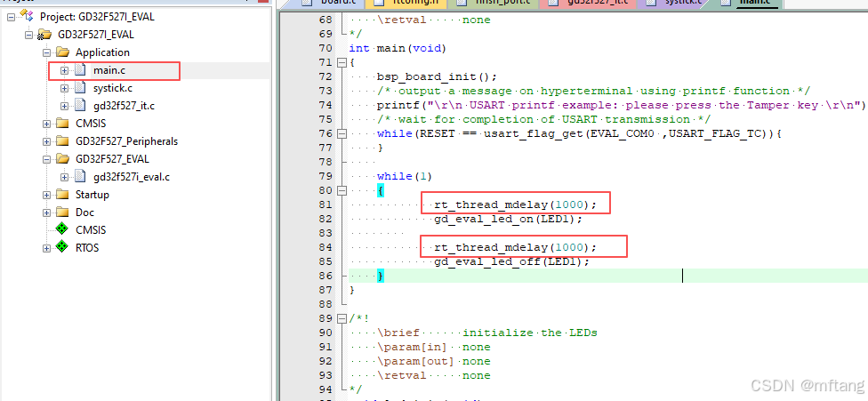Collapse the GD32F527I_EVAL target node

coord(28,35)
